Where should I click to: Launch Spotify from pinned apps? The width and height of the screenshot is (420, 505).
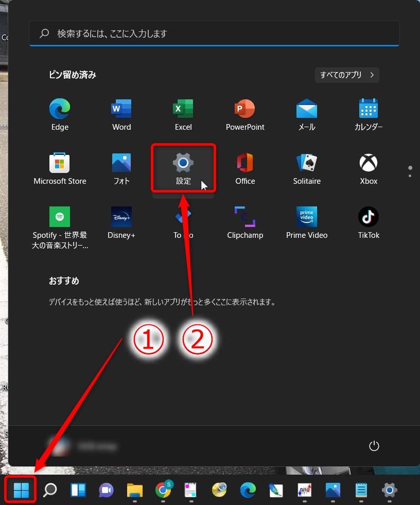pyautogui.click(x=60, y=228)
